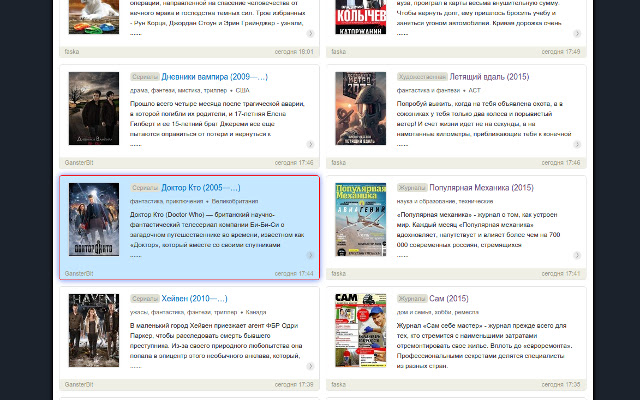Expand the Доктор Кто description arrow icon
640x400 pixels.
[310, 255]
